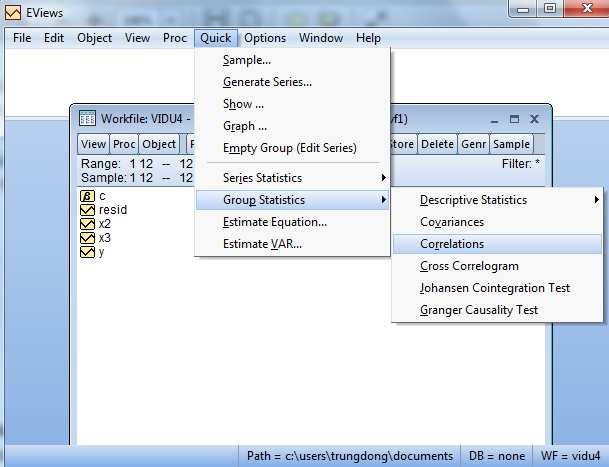The height and width of the screenshot is (467, 609).
Task: Choose Empty Group (Edit Series)
Action: click(x=292, y=148)
